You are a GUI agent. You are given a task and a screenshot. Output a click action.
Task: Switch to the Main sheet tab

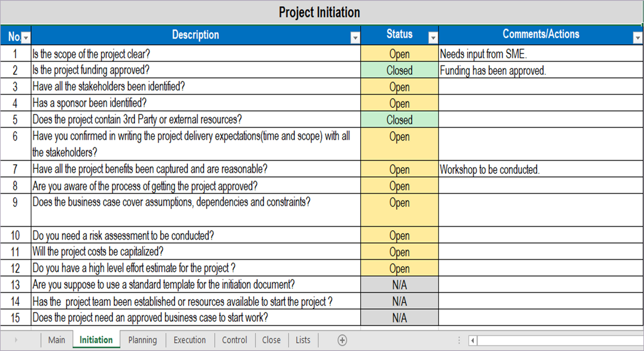tap(57, 340)
